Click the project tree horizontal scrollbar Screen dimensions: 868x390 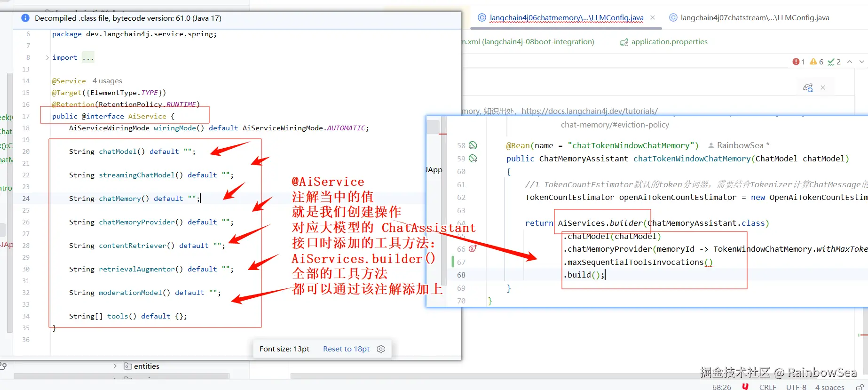[121, 376]
